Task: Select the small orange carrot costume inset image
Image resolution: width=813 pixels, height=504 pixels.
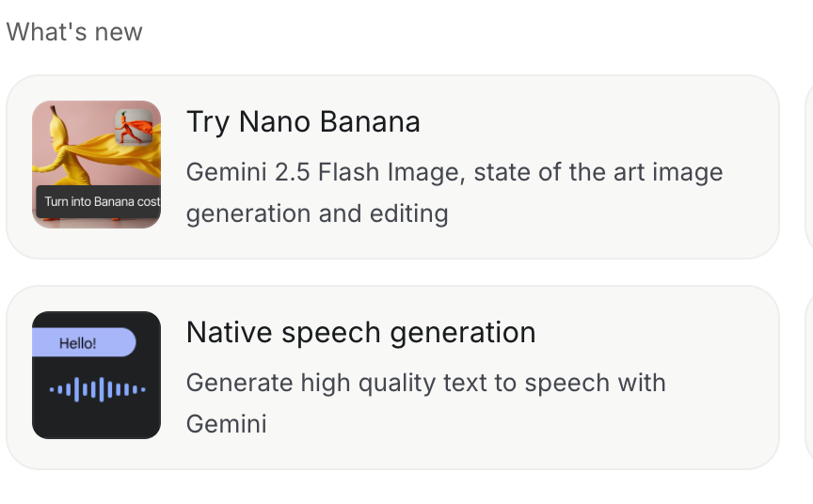Action: (134, 127)
